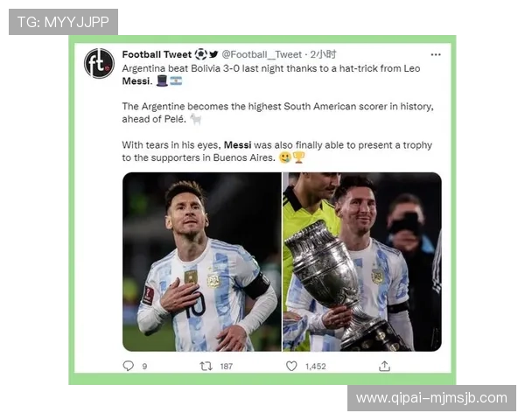Viewport: 525px width, 420px height.
Task: Click the Football Tweet profile avatar
Action: tap(99, 63)
